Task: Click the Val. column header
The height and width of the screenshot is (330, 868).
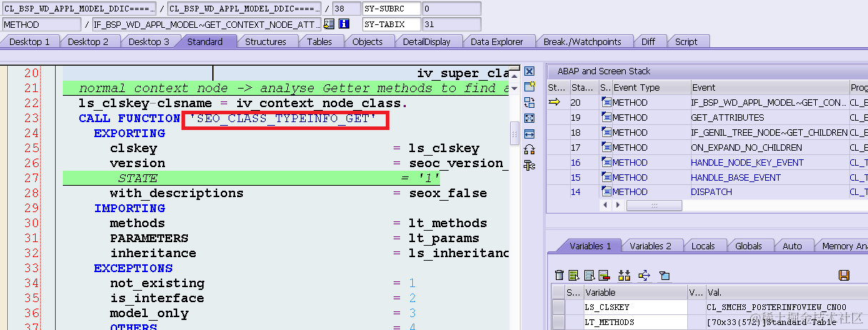Action: click(786, 292)
